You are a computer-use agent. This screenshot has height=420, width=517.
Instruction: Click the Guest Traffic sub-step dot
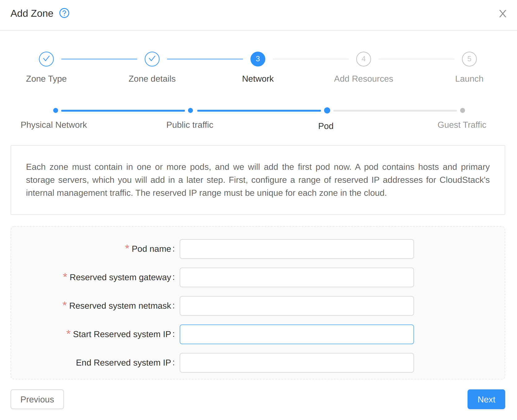tap(463, 110)
